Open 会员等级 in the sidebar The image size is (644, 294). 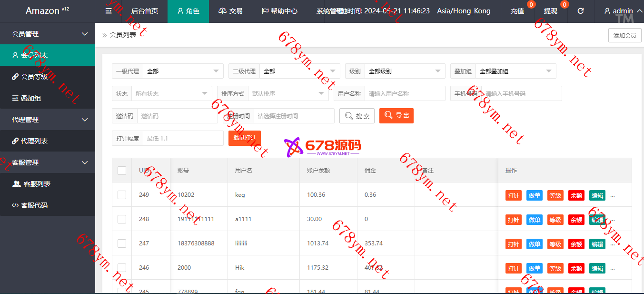[34, 77]
